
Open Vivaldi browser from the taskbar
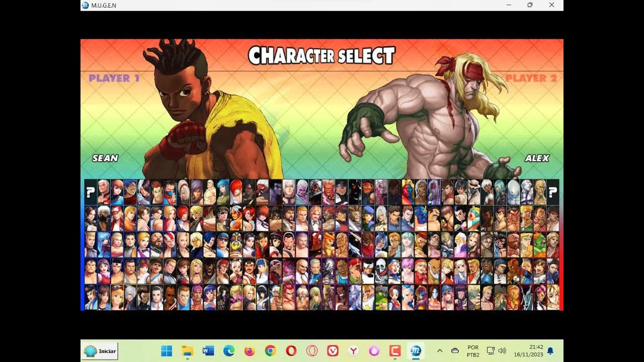point(333,350)
